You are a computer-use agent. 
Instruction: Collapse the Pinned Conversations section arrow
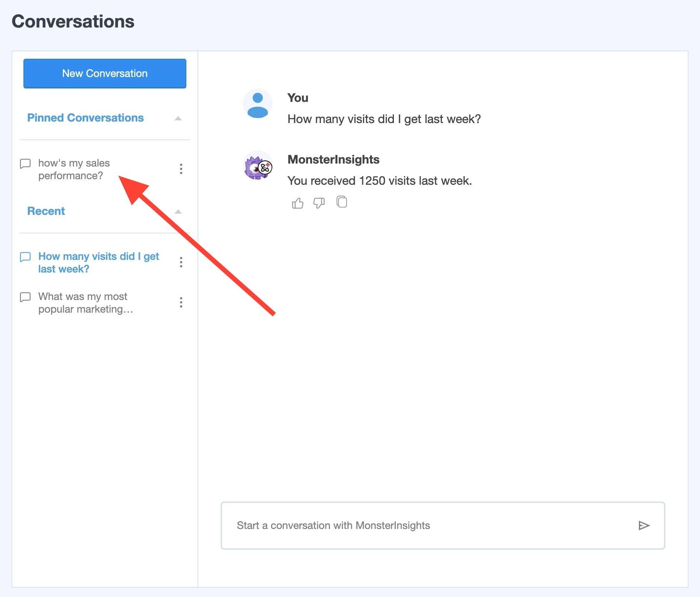coord(178,118)
